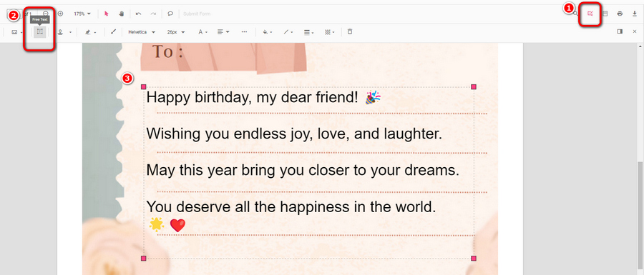Grab the bottom-right resize handle of text box
Screen dimensions: 644x275
click(x=474, y=258)
